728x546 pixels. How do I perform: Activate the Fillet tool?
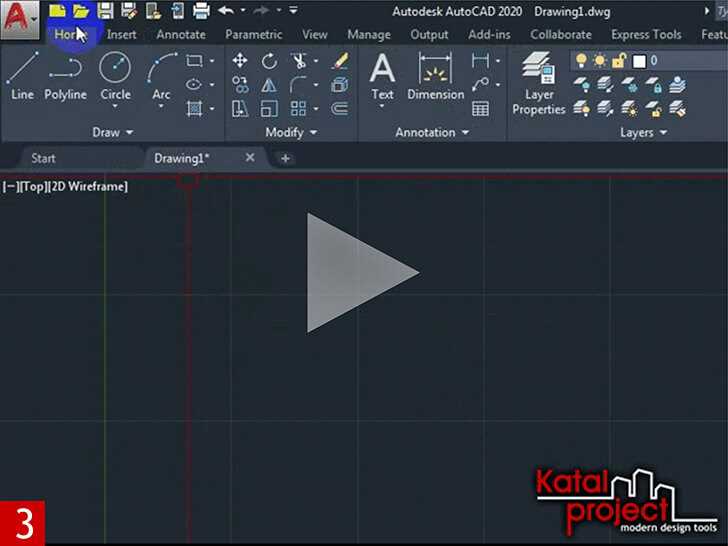(298, 85)
